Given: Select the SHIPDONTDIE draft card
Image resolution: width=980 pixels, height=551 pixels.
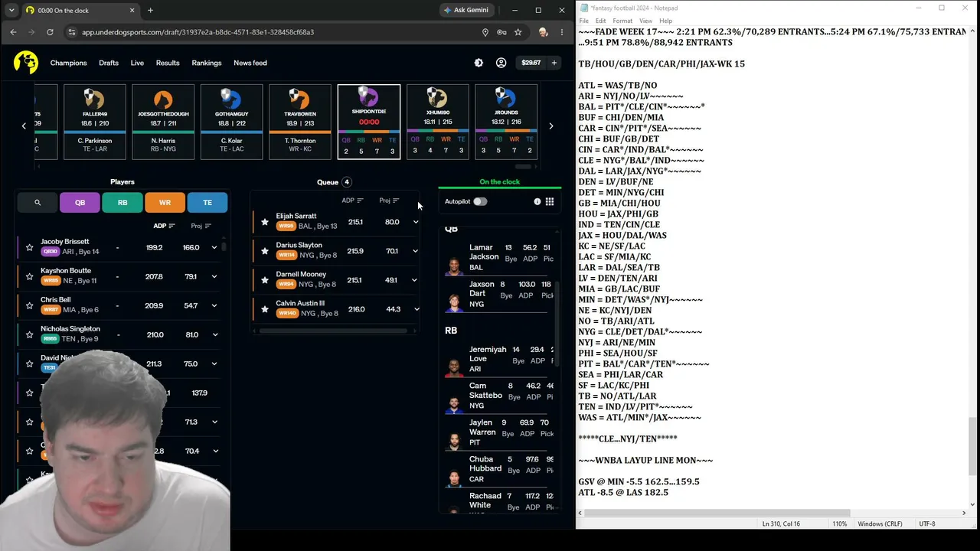Looking at the screenshot, I should coord(369,122).
